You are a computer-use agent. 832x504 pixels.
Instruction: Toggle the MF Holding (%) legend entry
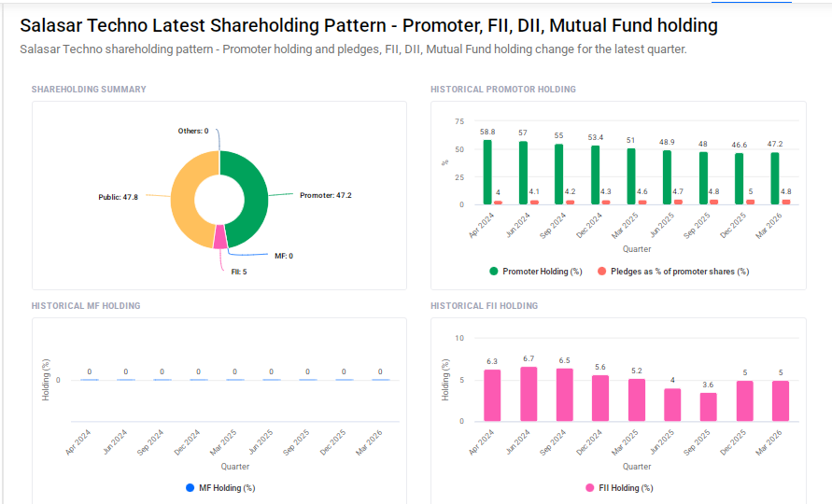[220, 487]
